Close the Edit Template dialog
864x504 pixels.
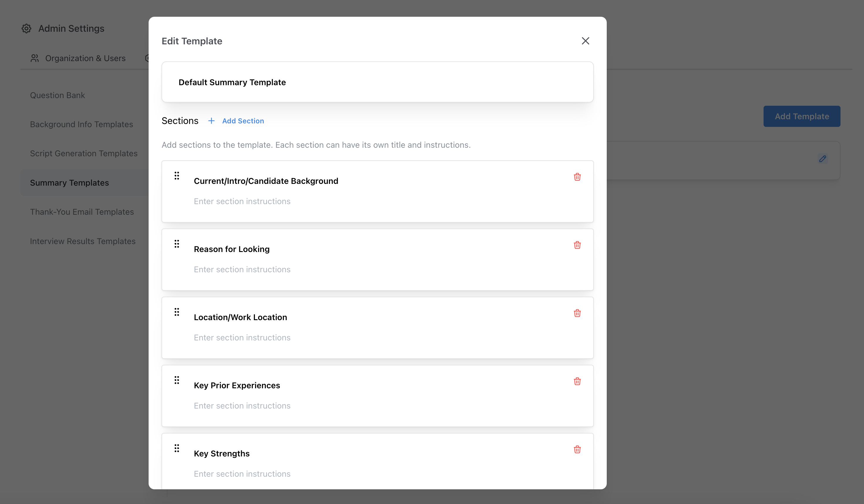tap(585, 41)
